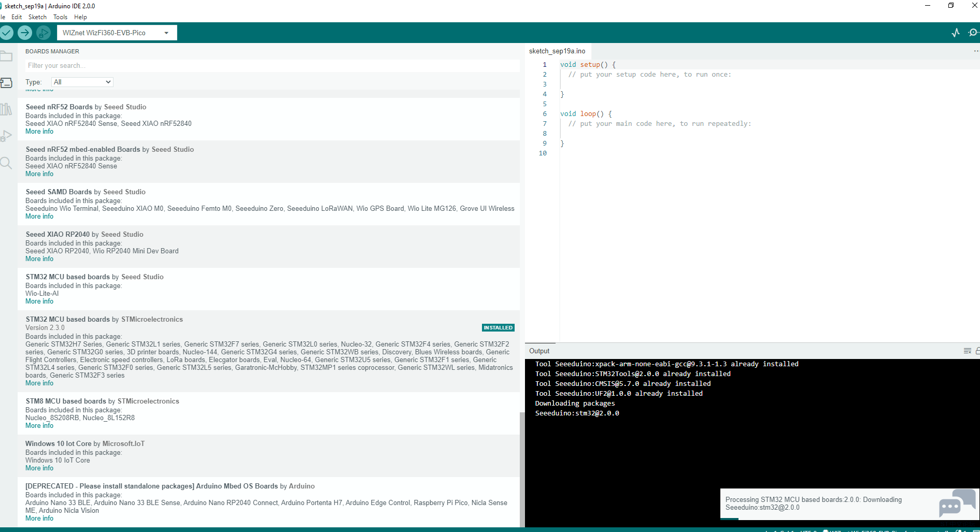Start debugging with the toolbar debug button
Image resolution: width=980 pixels, height=532 pixels.
pos(44,33)
